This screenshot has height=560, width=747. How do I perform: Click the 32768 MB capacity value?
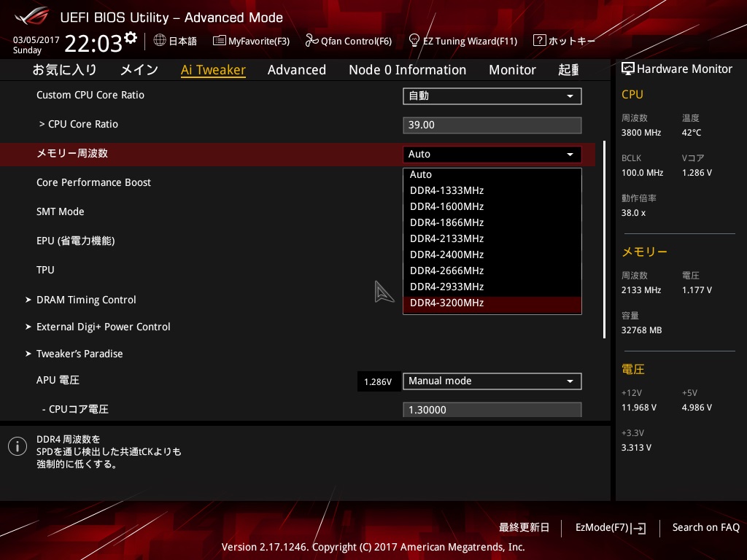point(642,330)
